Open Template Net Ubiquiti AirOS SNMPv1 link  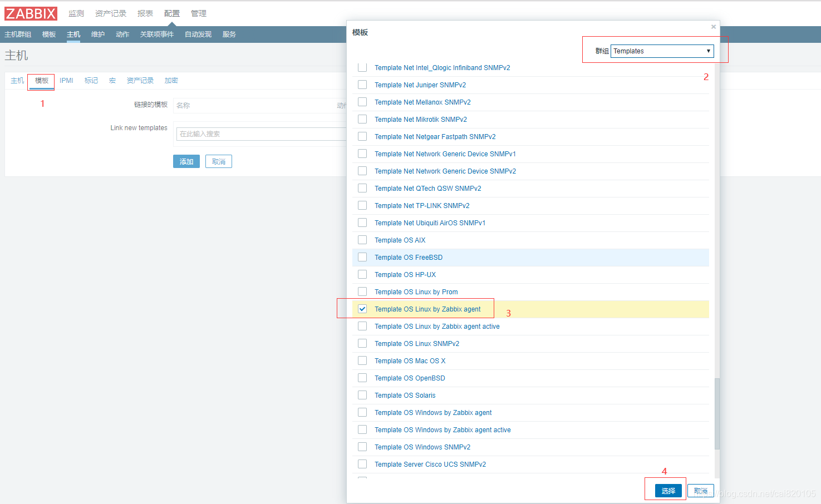430,223
